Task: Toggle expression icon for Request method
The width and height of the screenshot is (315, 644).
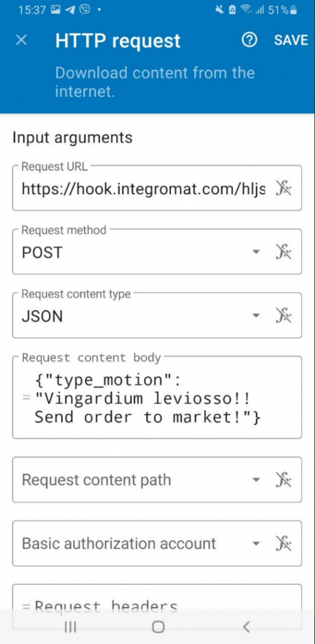Action: click(284, 252)
